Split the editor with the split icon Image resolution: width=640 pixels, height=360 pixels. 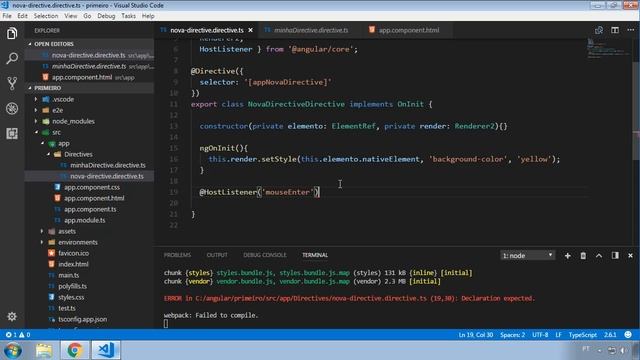[x=615, y=30]
